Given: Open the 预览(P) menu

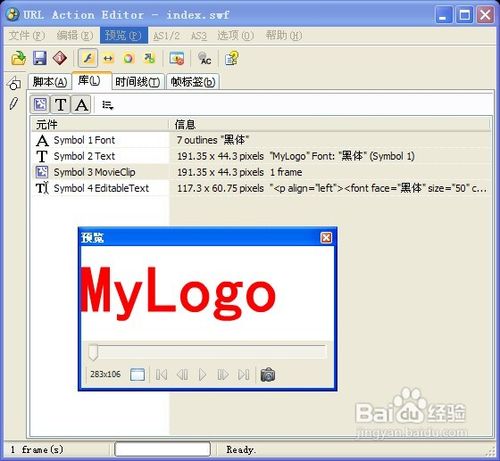Looking at the screenshot, I should click(x=124, y=35).
